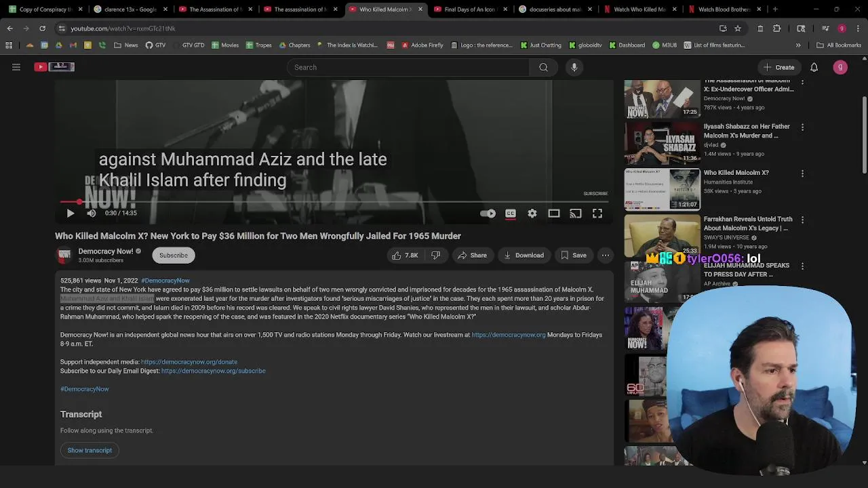This screenshot has width=868, height=488.
Task: Click Show transcript button
Action: 90,450
